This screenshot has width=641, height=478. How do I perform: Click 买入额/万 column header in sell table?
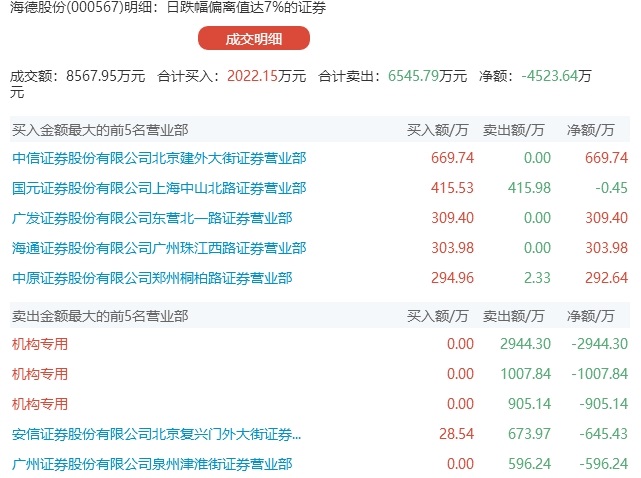coord(437,316)
